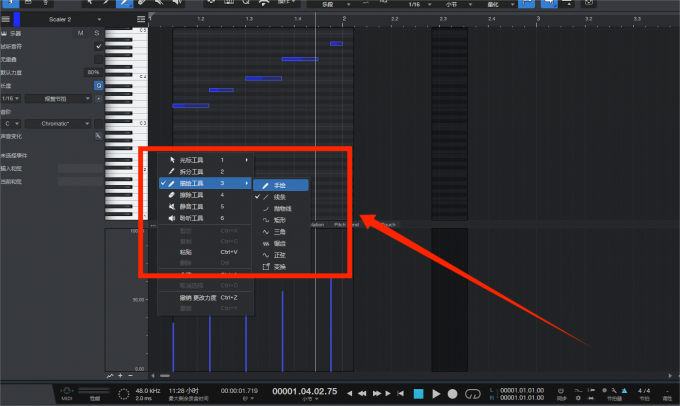680x406 pixels.
Task: Toggle the 试听音符 audition notes checkbox
Action: [98, 47]
